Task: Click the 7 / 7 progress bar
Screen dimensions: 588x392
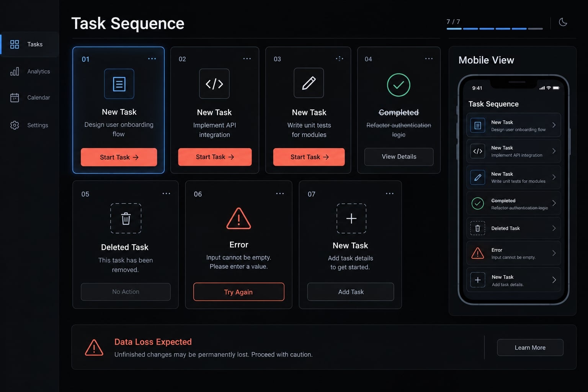Action: pos(495,29)
